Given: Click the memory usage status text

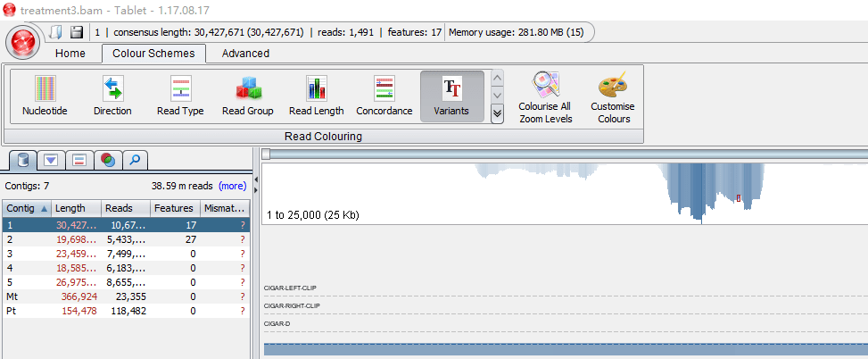Looking at the screenshot, I should tap(516, 32).
